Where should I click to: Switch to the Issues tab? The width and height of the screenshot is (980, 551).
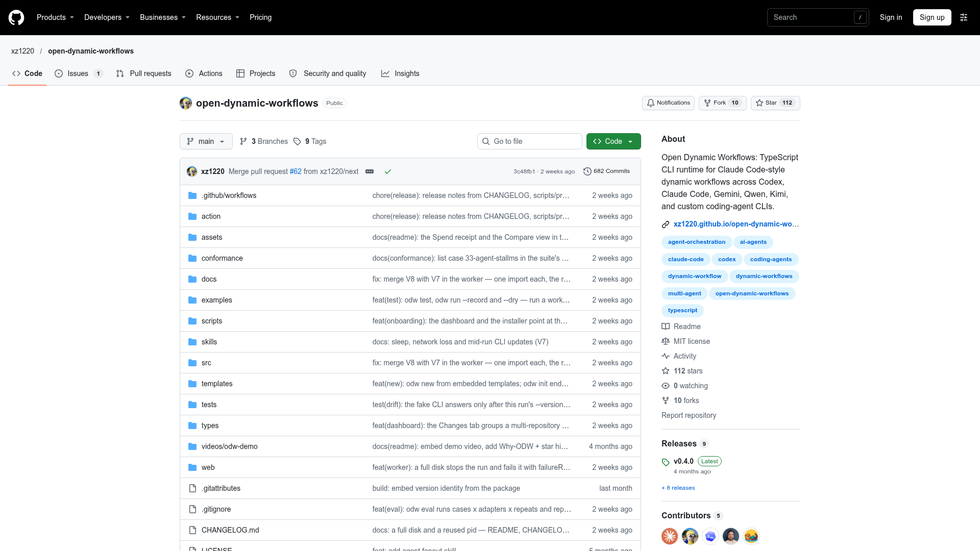click(79, 73)
